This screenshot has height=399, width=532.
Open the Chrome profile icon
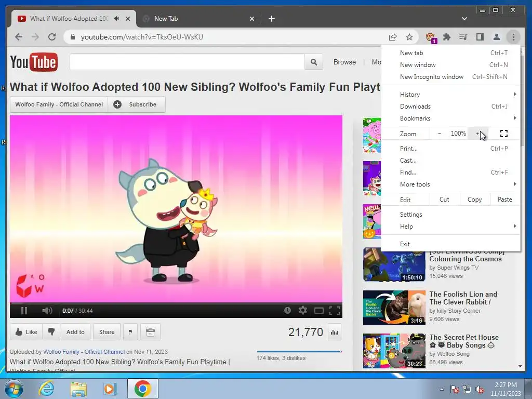pos(496,37)
